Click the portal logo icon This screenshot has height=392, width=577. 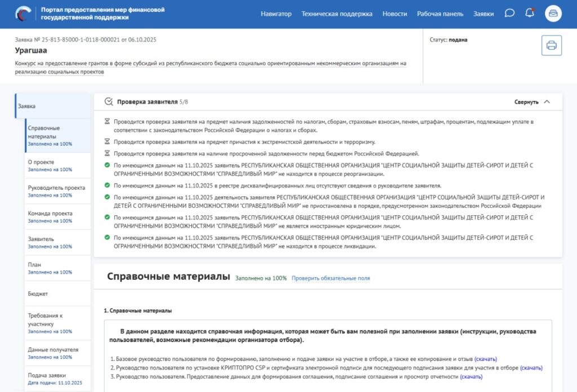pos(24,14)
